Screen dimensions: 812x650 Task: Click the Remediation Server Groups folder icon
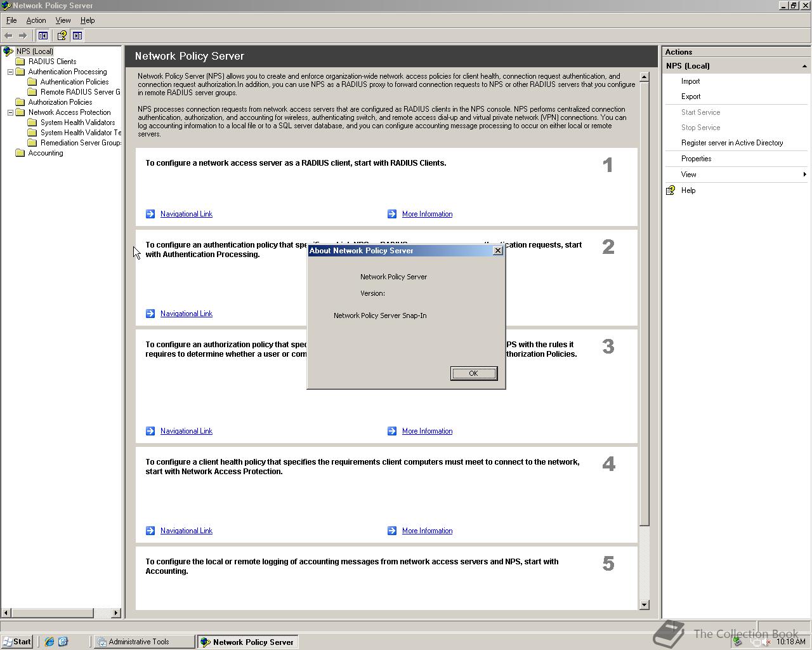point(32,143)
